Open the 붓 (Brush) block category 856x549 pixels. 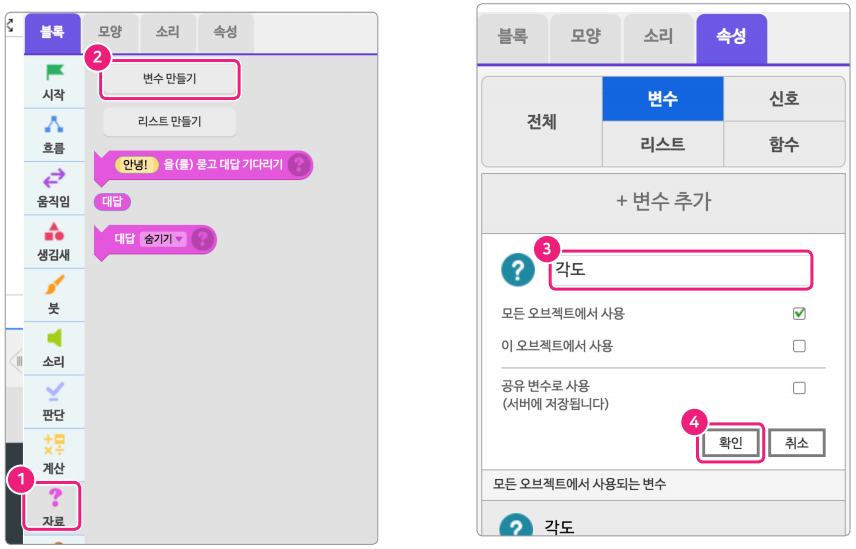coord(54,295)
